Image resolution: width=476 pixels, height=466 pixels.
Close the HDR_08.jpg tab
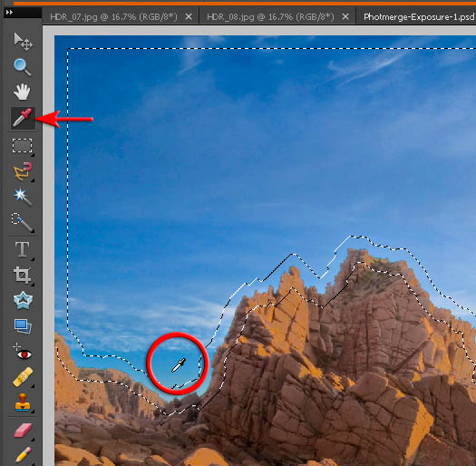coord(345,16)
